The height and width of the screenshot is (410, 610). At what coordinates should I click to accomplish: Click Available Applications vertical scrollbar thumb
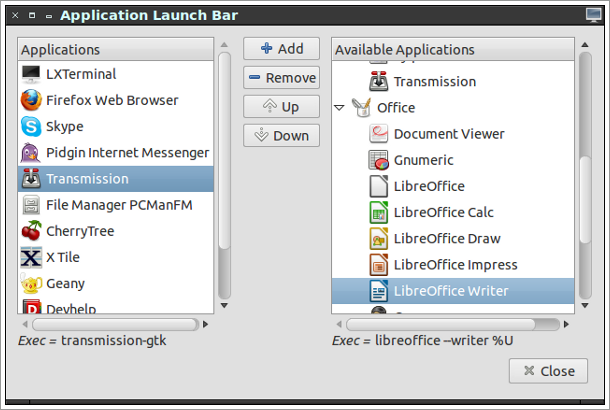pyautogui.click(x=585, y=199)
